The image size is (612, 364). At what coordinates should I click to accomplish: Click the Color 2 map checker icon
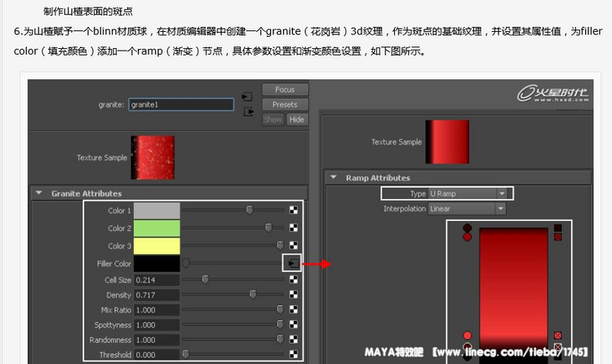click(x=293, y=229)
